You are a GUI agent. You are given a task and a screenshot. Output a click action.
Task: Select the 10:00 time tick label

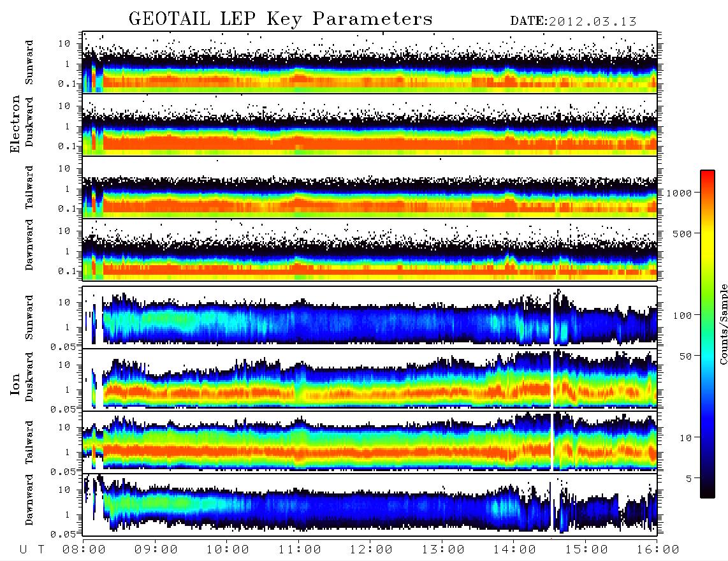[228, 550]
